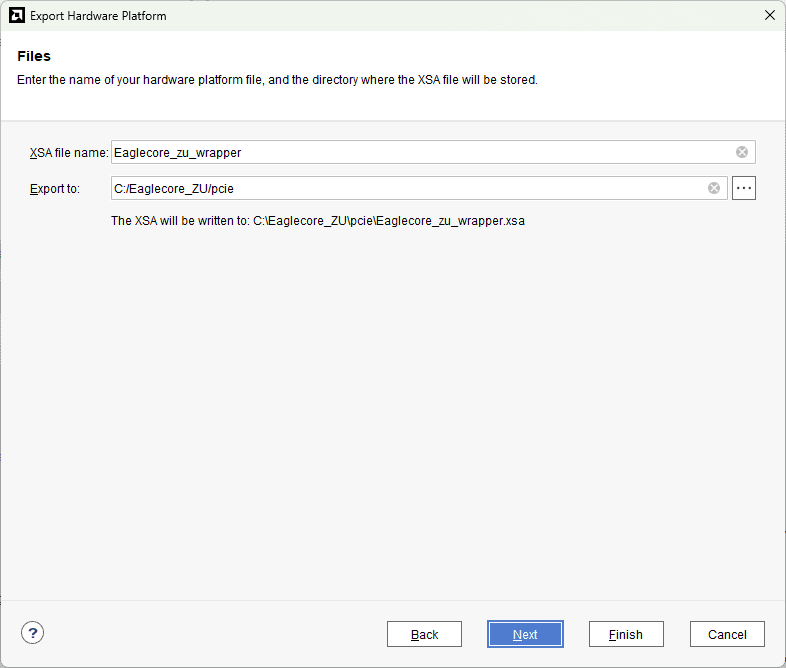Clear the XSA file name field
786x668 pixels.
742,152
